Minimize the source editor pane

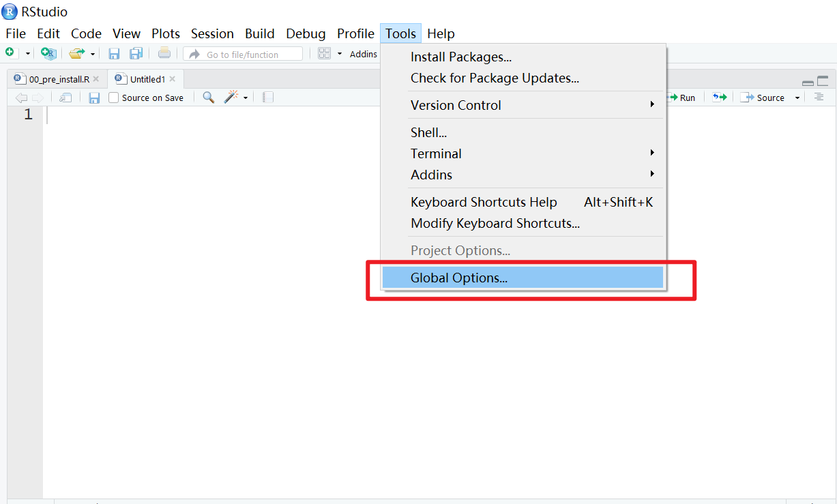coord(808,82)
